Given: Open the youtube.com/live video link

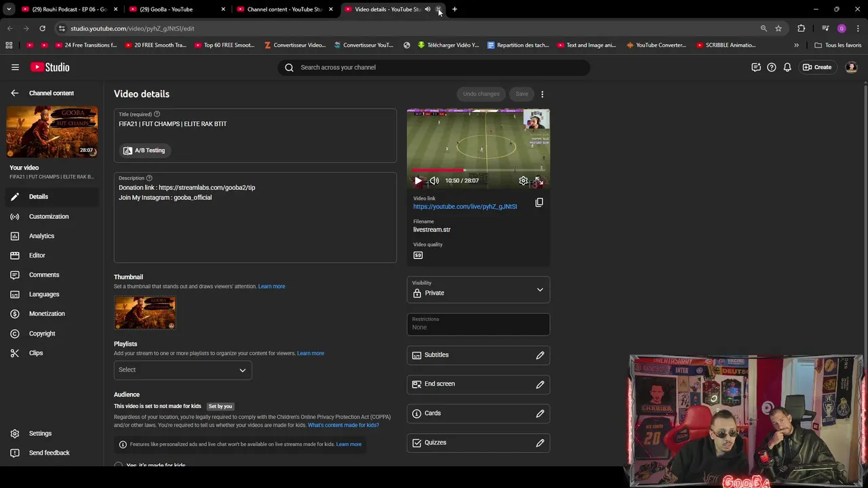Looking at the screenshot, I should click(x=465, y=207).
